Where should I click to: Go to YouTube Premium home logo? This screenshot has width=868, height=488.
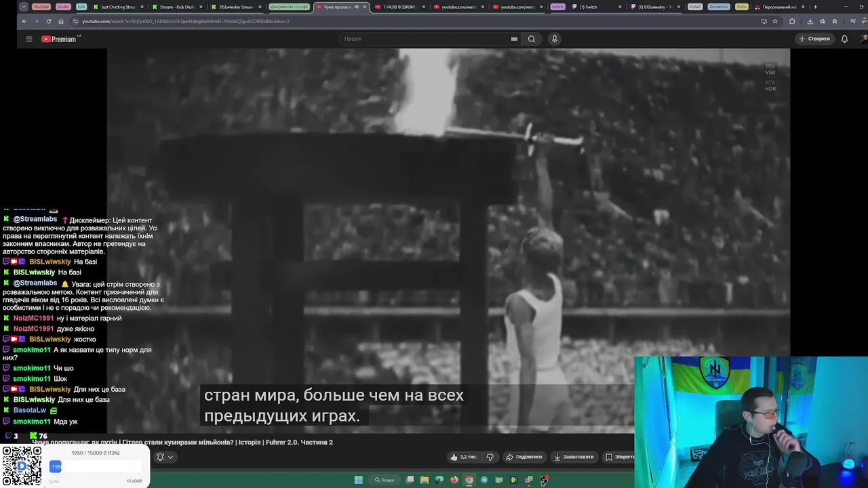coord(60,39)
